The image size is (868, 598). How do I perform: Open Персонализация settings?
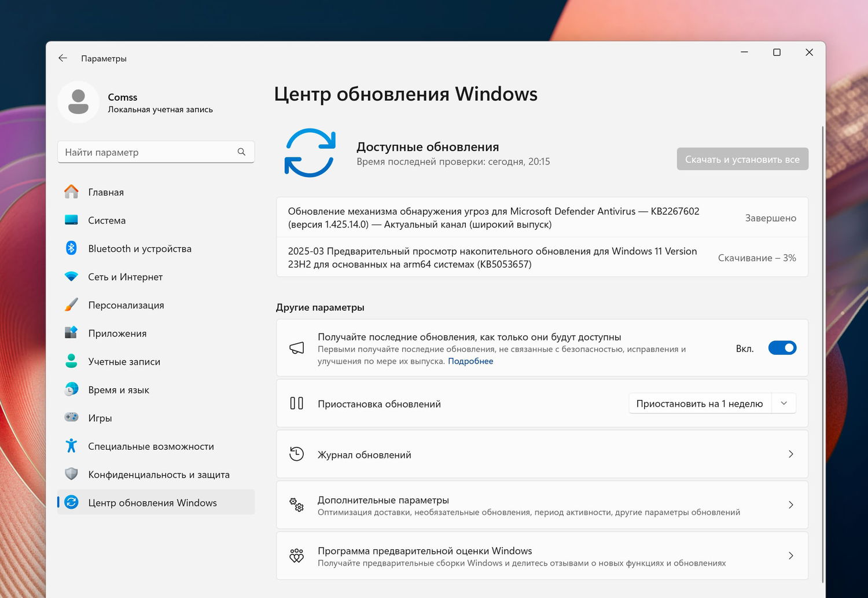click(x=156, y=305)
